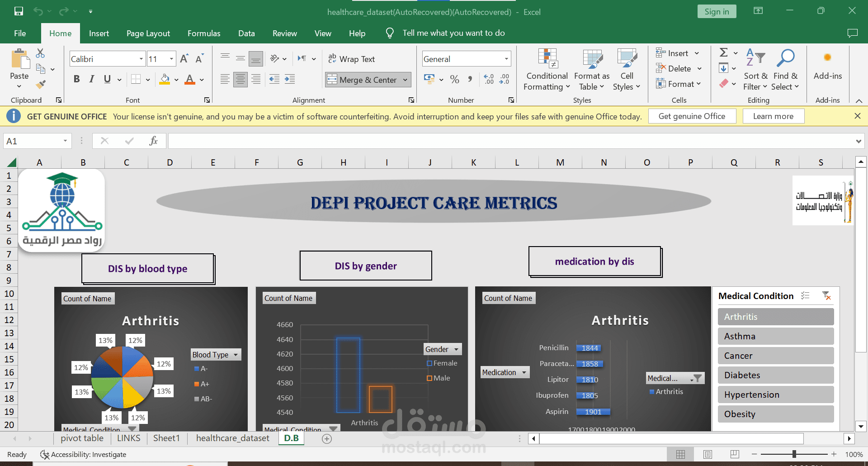Apply the Percent Style format

click(x=455, y=80)
